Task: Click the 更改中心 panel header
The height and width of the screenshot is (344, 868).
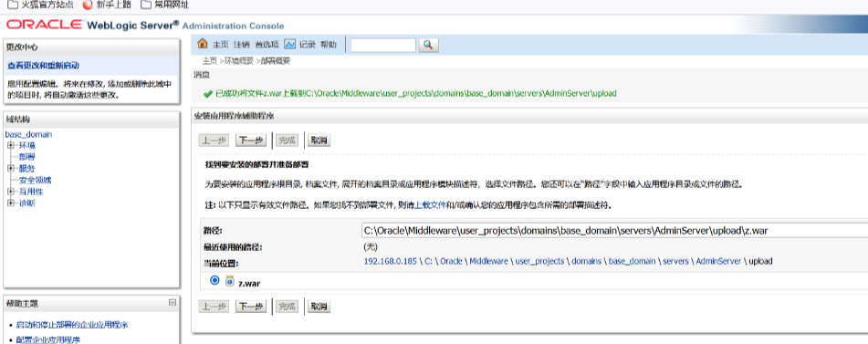Action: (91, 47)
